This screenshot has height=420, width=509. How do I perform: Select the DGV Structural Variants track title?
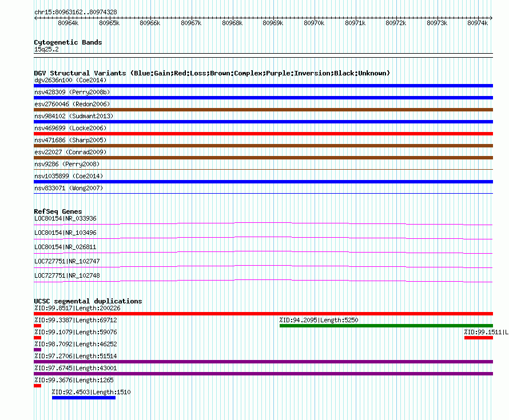[212, 73]
